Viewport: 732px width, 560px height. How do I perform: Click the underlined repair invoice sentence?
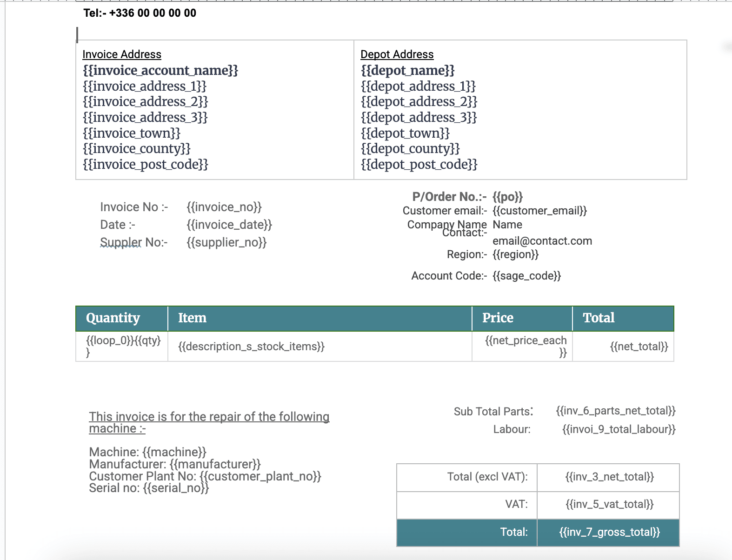(209, 417)
